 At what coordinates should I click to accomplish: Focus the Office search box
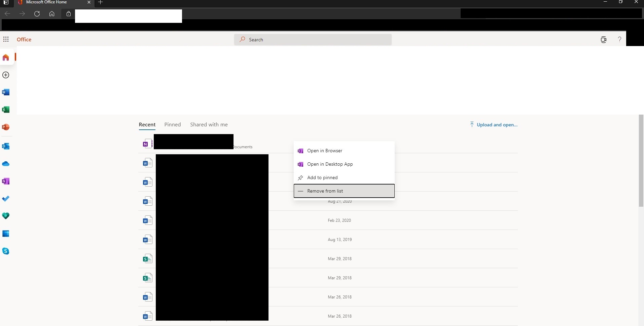pos(313,39)
